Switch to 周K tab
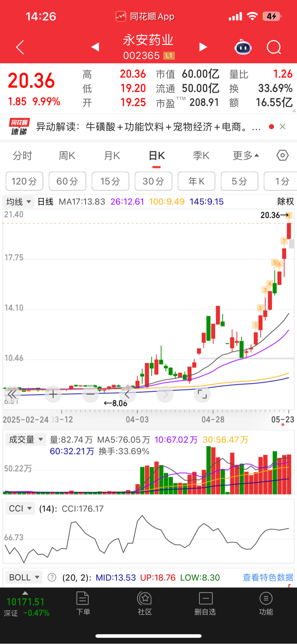This screenshot has width=297, height=644. click(x=67, y=156)
